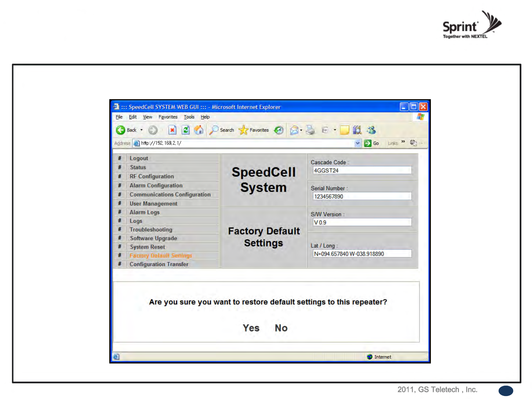Viewport: 532px width, 399px height.
Task: Click the Edit with Word toolbar icon
Action: pyautogui.click(x=325, y=130)
